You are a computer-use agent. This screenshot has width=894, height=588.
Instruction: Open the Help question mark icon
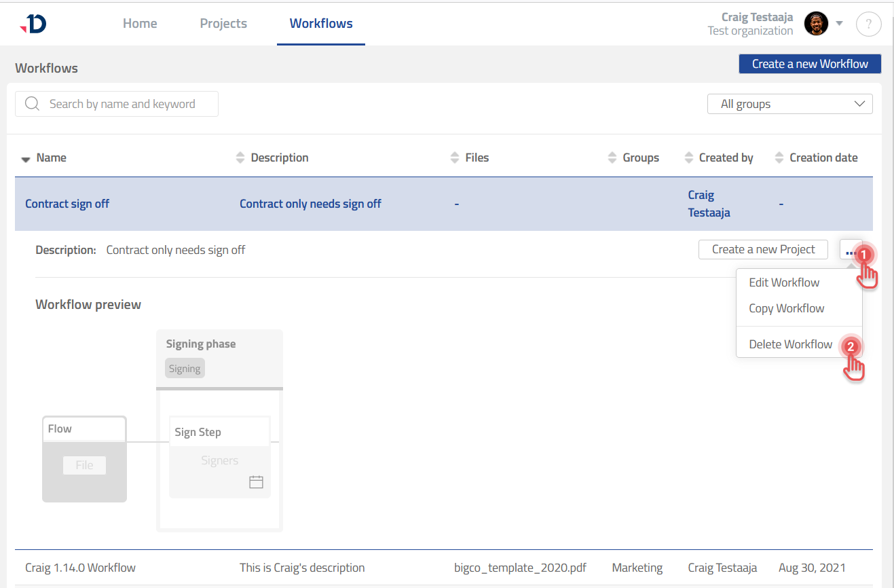tap(868, 24)
